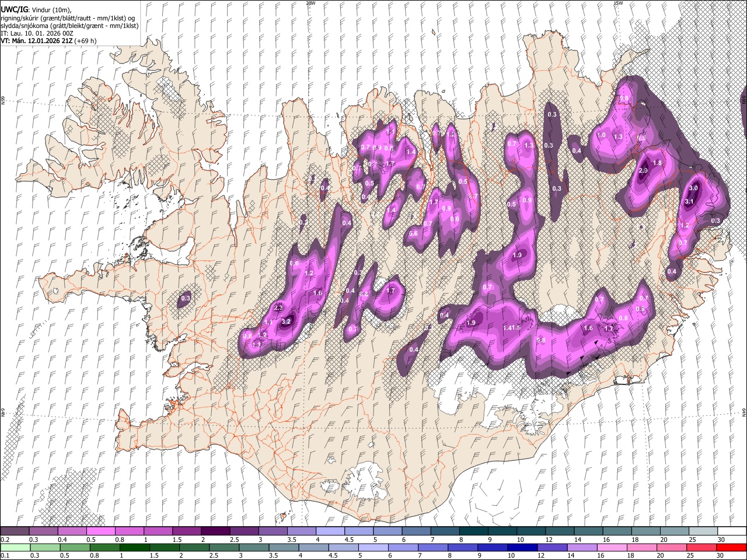Viewport: 747px width, 560px height.
Task: Pick the snow scale swatch between 0.4 and 0.5
Action: [x=72, y=531]
